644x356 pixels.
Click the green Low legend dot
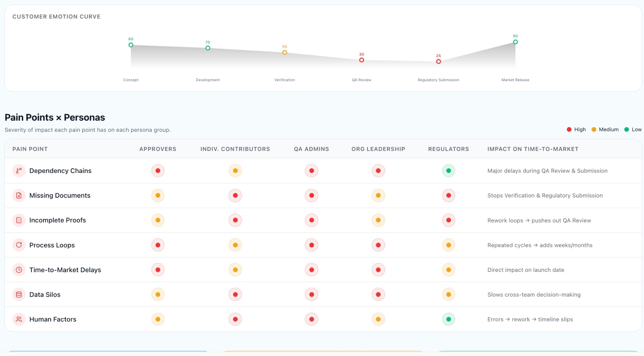626,129
